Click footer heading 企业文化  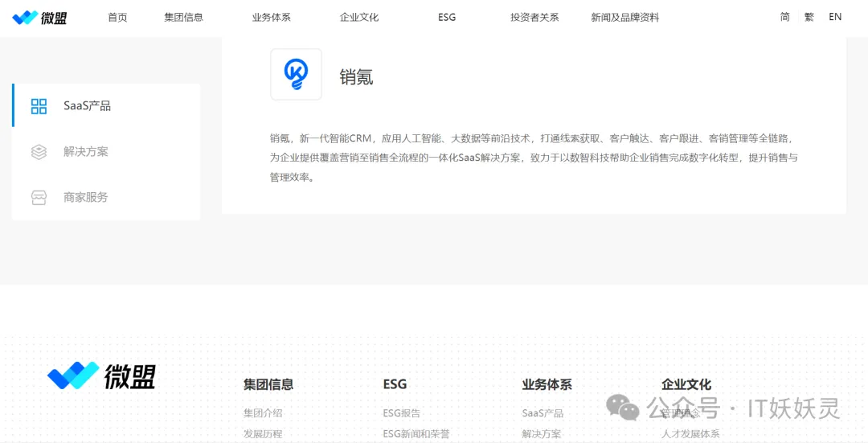pyautogui.click(x=686, y=384)
